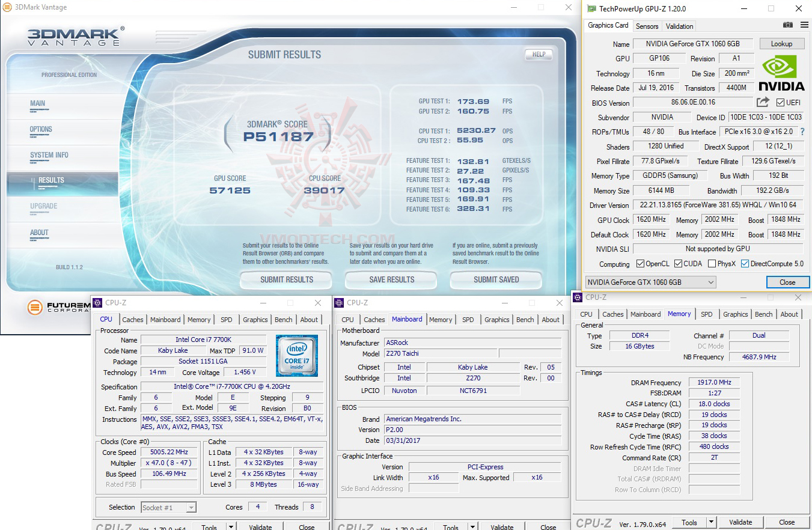Click the camera screenshot icon in GPU-Z
Screen dimensions: 812x530
coord(787,25)
